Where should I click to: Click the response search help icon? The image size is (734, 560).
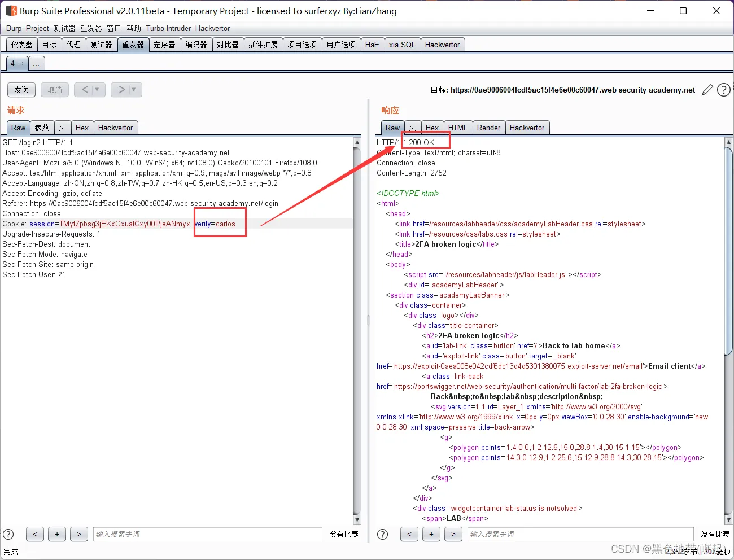[x=382, y=534]
